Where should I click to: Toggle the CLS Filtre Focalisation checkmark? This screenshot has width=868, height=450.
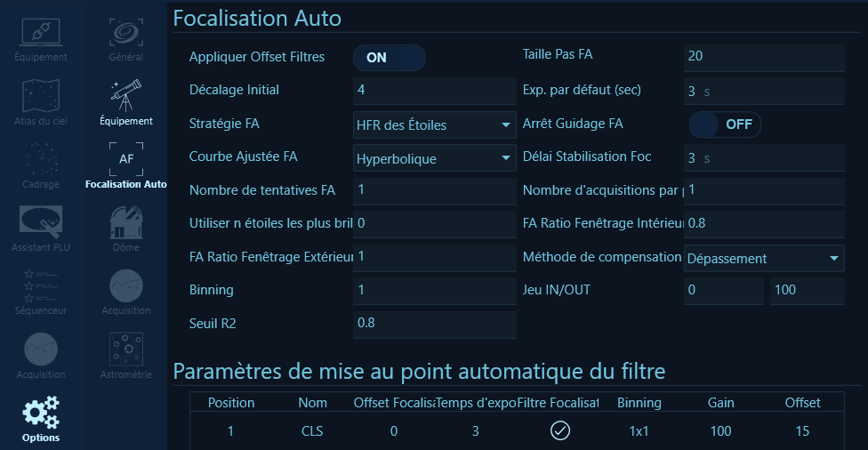(x=560, y=431)
